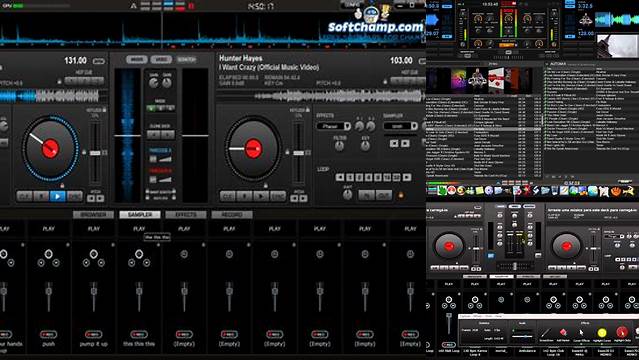Click the loop IN button
Image resolution: width=639 pixels, height=360 pixels.
366,196
